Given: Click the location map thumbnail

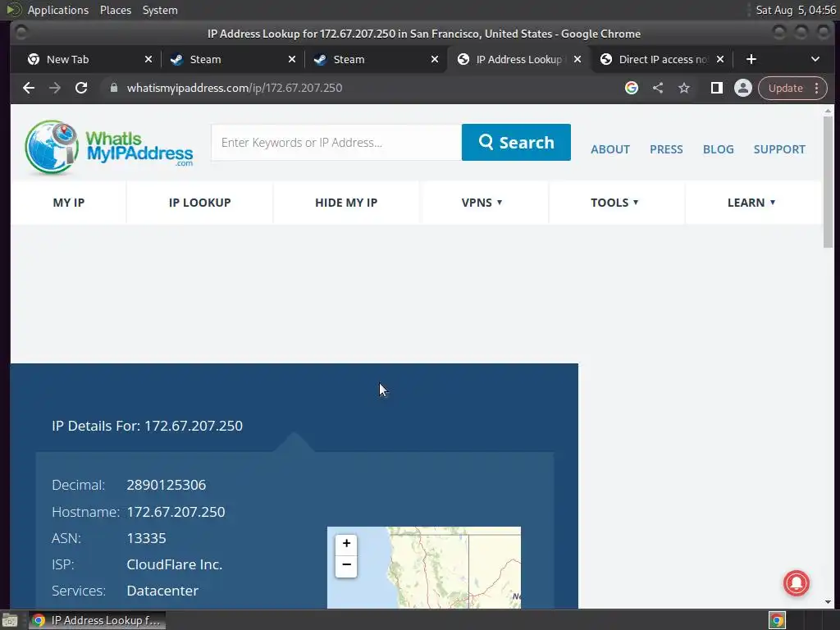Looking at the screenshot, I should [x=424, y=568].
